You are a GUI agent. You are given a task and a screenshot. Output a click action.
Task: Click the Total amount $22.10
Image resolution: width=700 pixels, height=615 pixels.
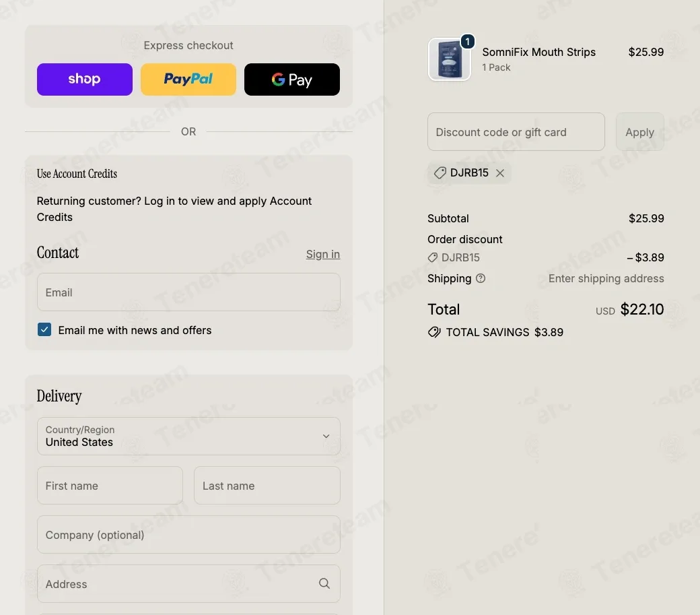point(642,309)
